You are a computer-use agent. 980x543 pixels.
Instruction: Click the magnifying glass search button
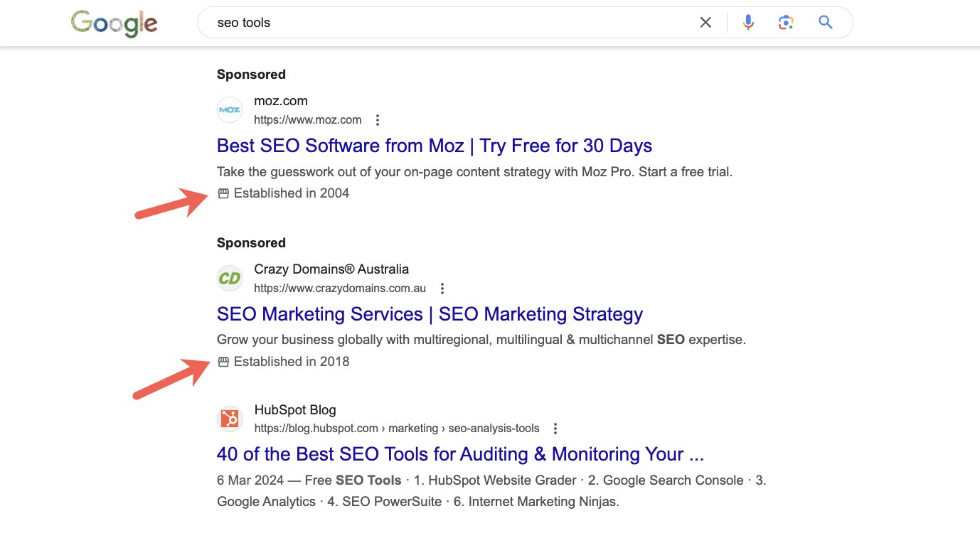pyautogui.click(x=826, y=23)
